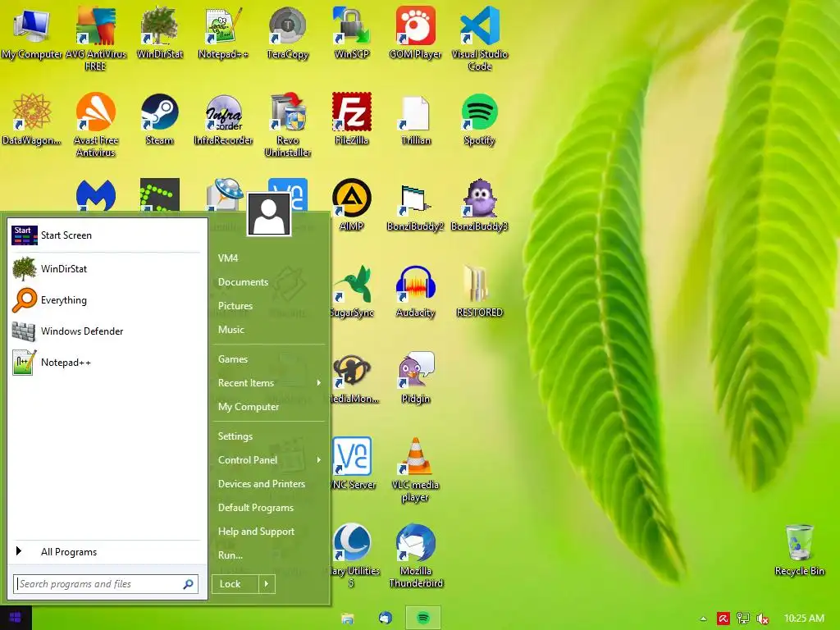Viewport: 840px width, 630px height.
Task: Click the Revo Uninstaller desktop icon
Action: tap(288, 125)
